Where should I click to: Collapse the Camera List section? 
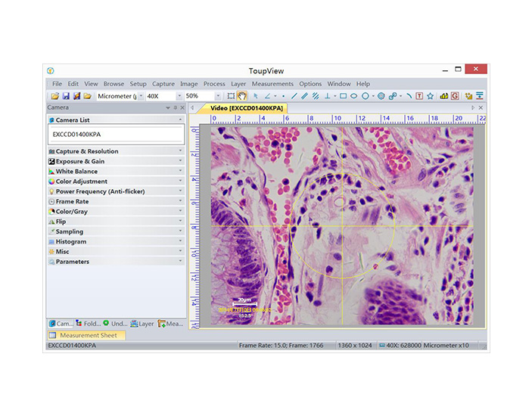pos(116,120)
